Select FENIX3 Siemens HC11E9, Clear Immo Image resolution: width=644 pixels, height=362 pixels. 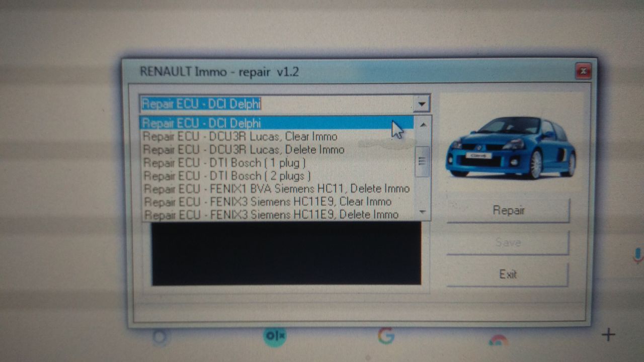(x=277, y=202)
